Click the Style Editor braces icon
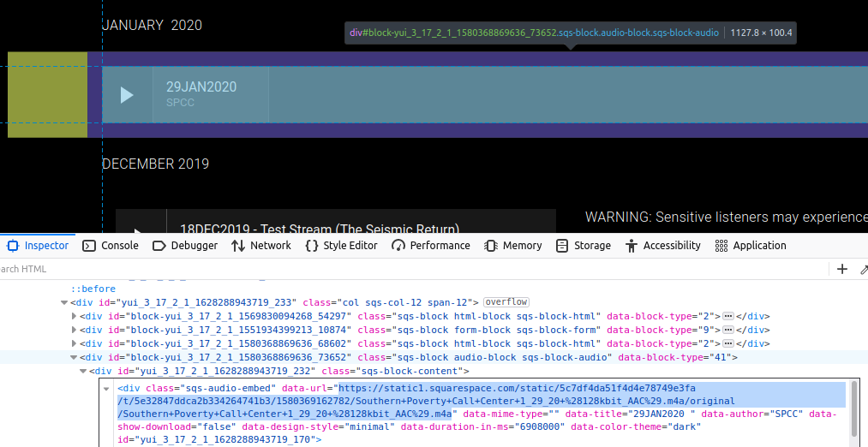The width and height of the screenshot is (868, 447). [x=312, y=246]
